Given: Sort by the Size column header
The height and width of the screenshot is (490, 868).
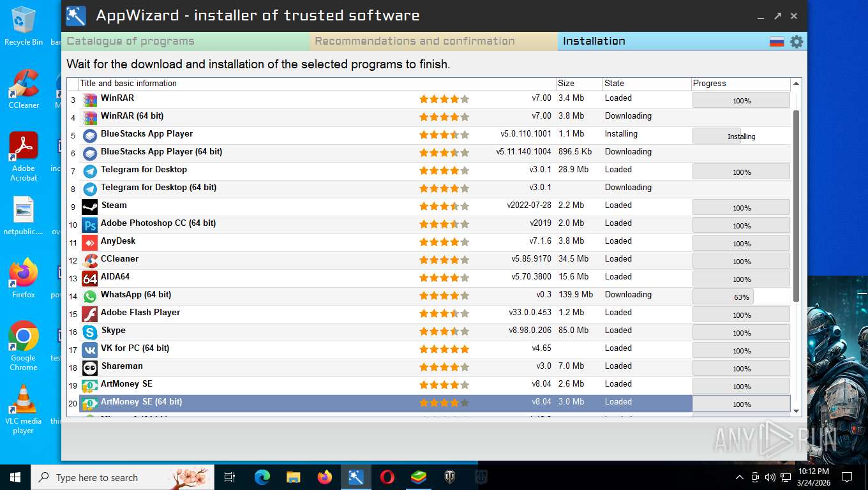Looking at the screenshot, I should [579, 84].
